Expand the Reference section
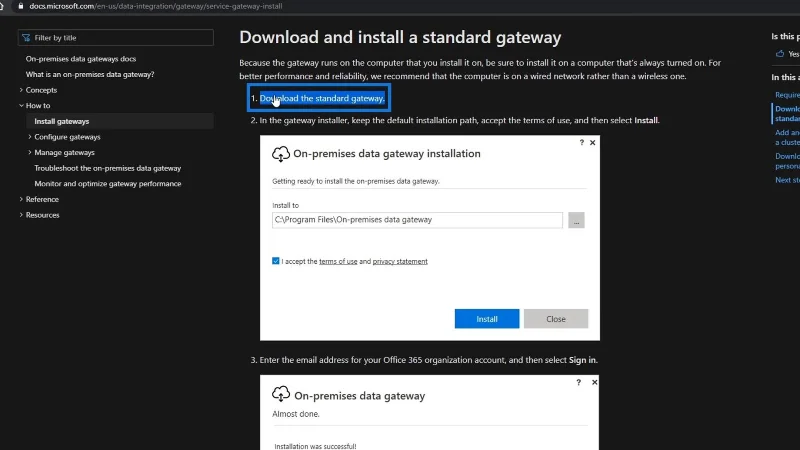 [x=21, y=199]
